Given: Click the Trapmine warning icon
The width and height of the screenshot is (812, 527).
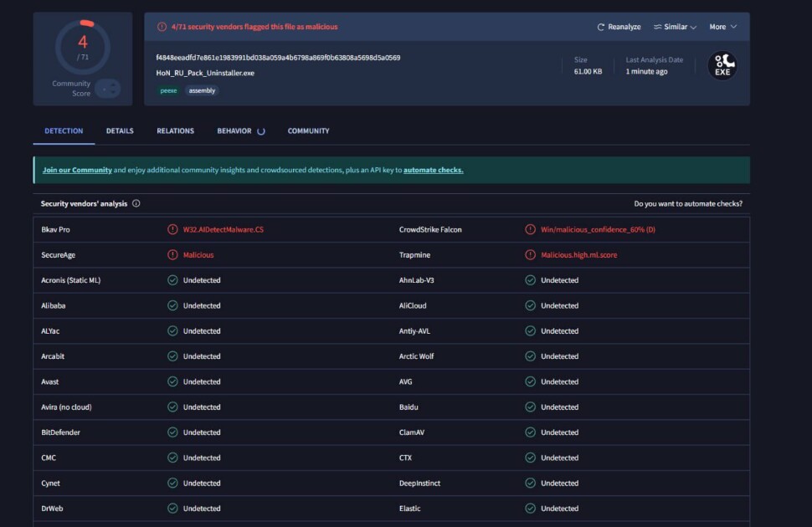Looking at the screenshot, I should (x=530, y=254).
